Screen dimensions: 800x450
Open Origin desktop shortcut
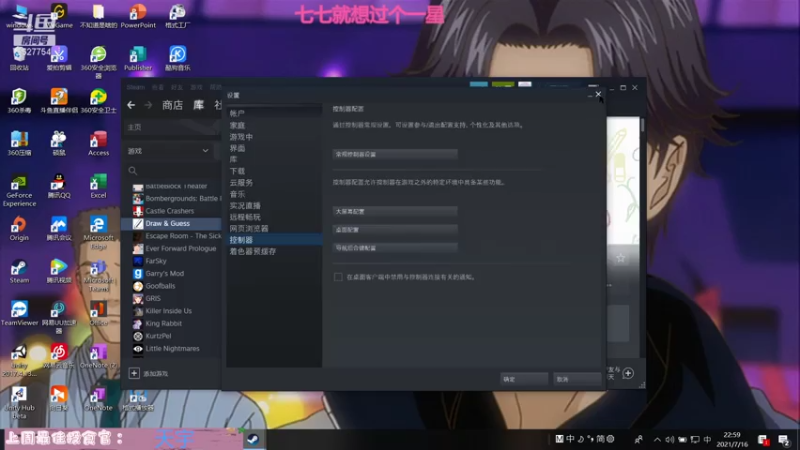click(x=19, y=229)
